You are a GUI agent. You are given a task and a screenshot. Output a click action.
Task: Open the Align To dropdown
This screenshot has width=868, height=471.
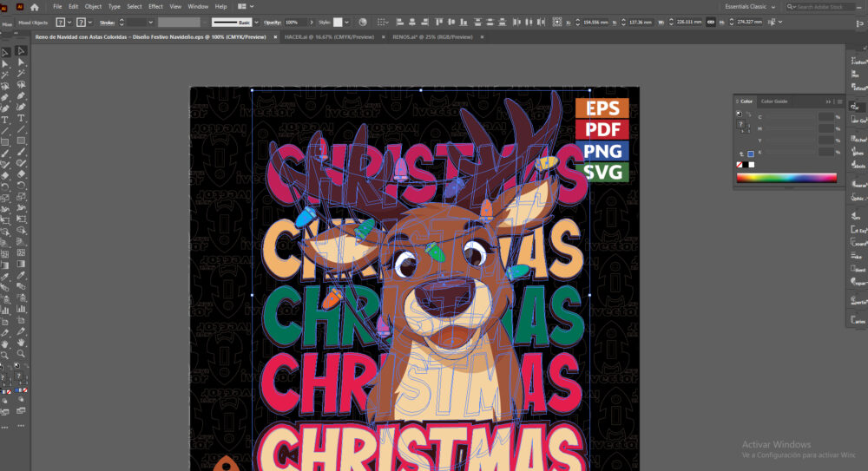click(382, 23)
